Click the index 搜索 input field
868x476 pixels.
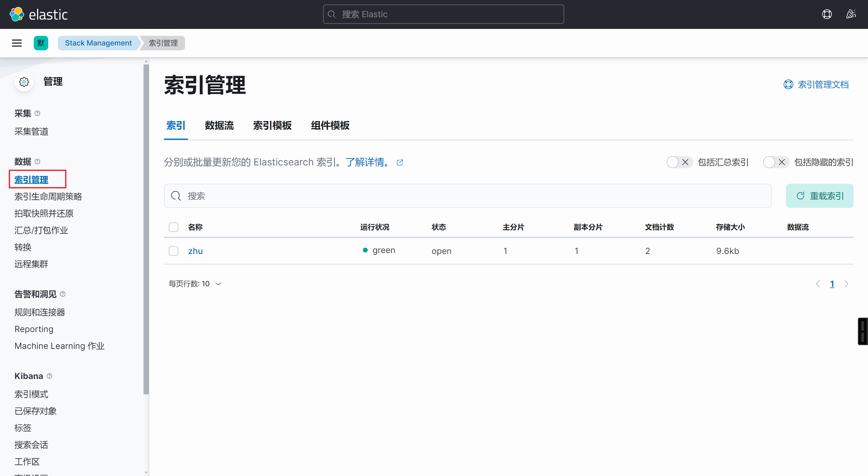click(468, 196)
